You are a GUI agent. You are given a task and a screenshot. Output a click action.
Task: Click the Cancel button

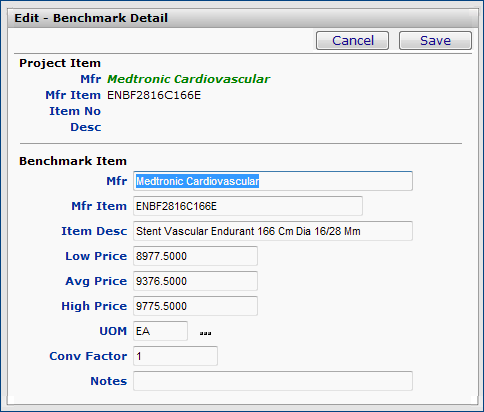(352, 41)
